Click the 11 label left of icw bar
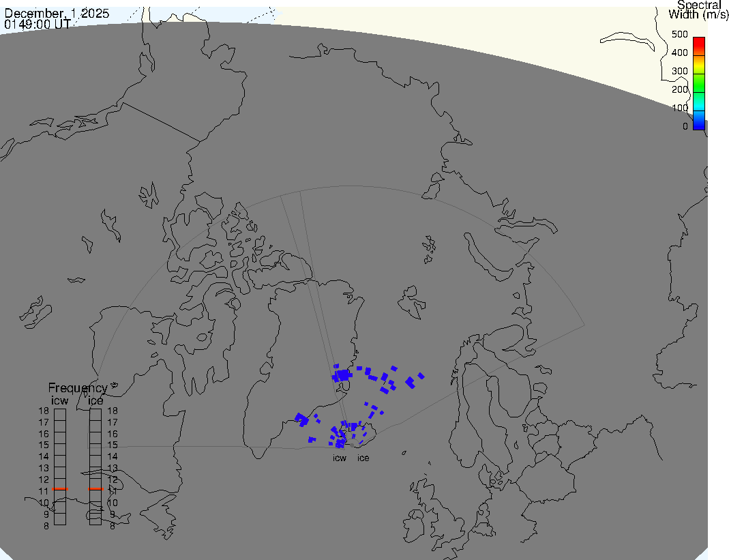 point(44,491)
